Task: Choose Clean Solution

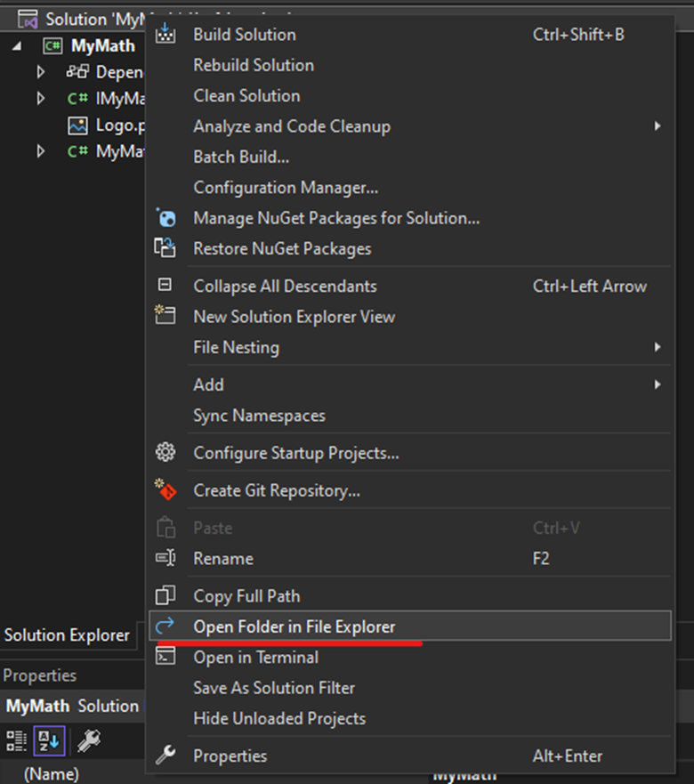Action: [x=410, y=95]
